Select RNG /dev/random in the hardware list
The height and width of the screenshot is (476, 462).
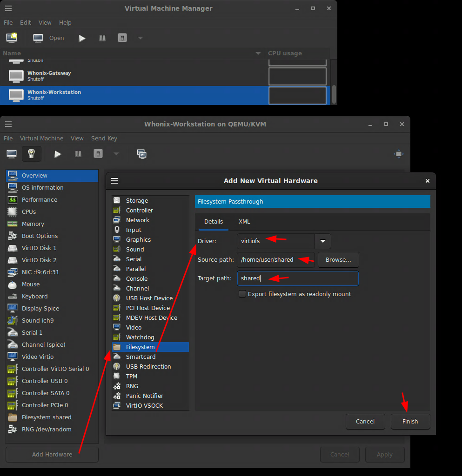click(52, 430)
